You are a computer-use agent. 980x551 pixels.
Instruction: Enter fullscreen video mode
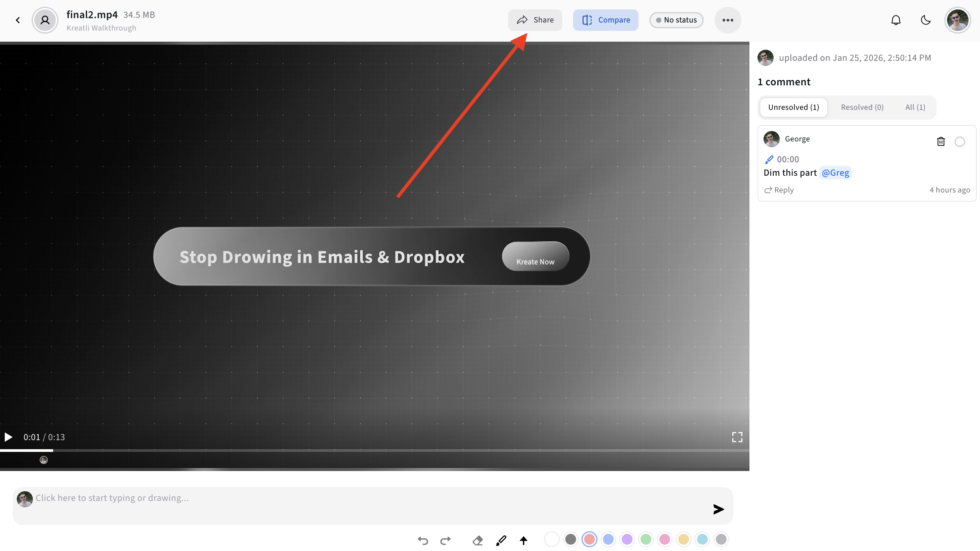pyautogui.click(x=737, y=437)
